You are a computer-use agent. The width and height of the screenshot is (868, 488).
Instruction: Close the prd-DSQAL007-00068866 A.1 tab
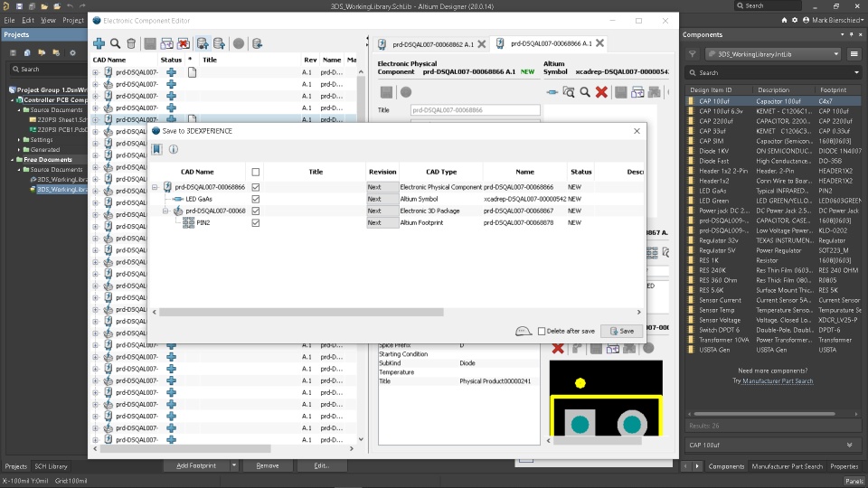[x=600, y=43]
